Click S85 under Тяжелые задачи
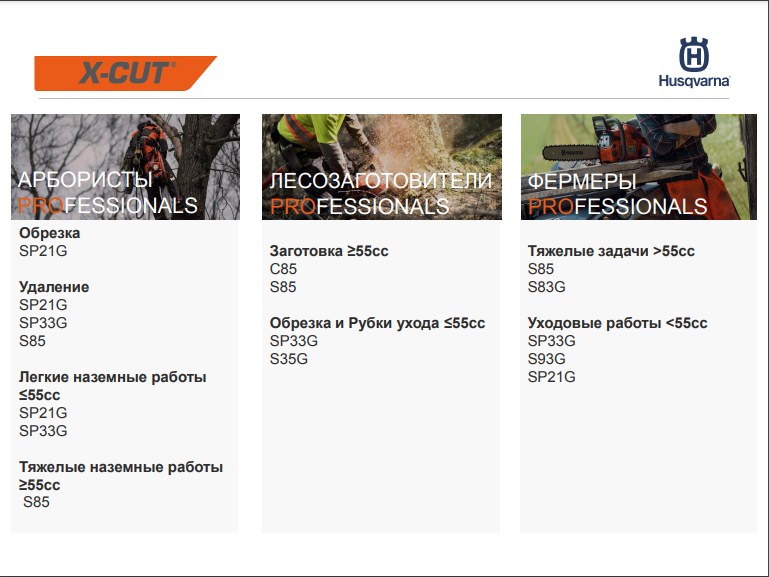 coord(541,269)
